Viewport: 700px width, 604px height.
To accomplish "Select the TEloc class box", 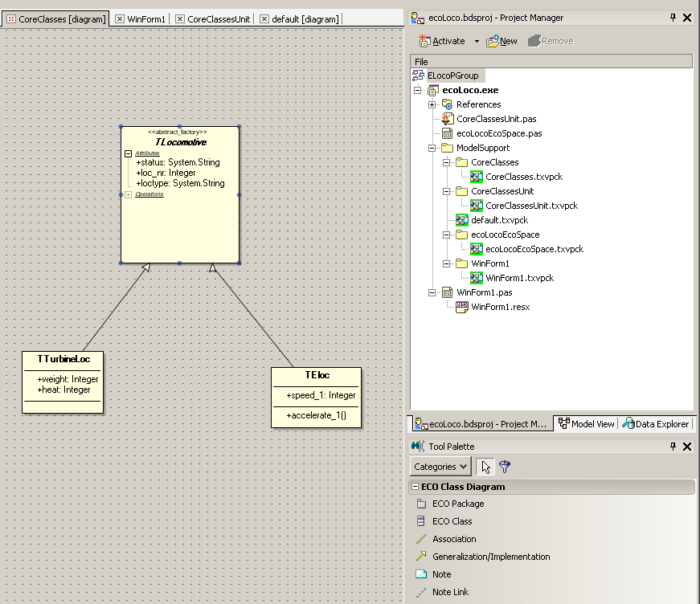I will tap(317, 375).
